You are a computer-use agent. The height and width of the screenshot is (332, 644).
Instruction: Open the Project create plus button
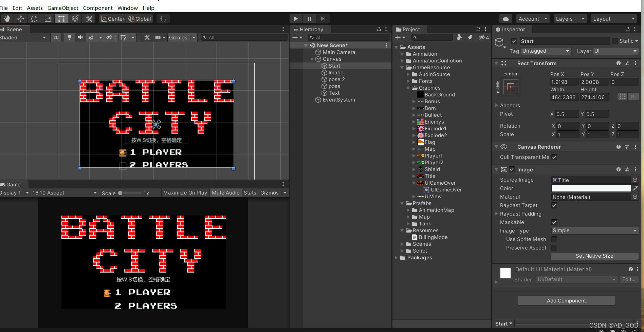point(400,37)
